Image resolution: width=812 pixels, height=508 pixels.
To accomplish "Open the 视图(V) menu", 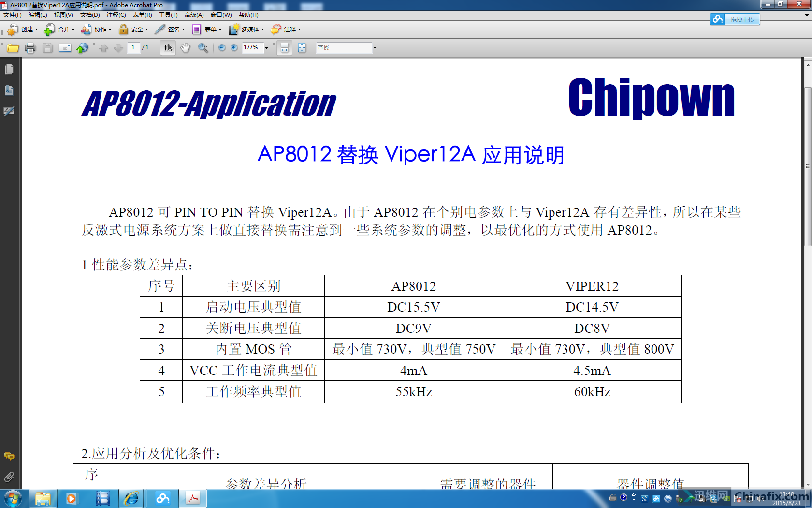I will click(x=63, y=15).
